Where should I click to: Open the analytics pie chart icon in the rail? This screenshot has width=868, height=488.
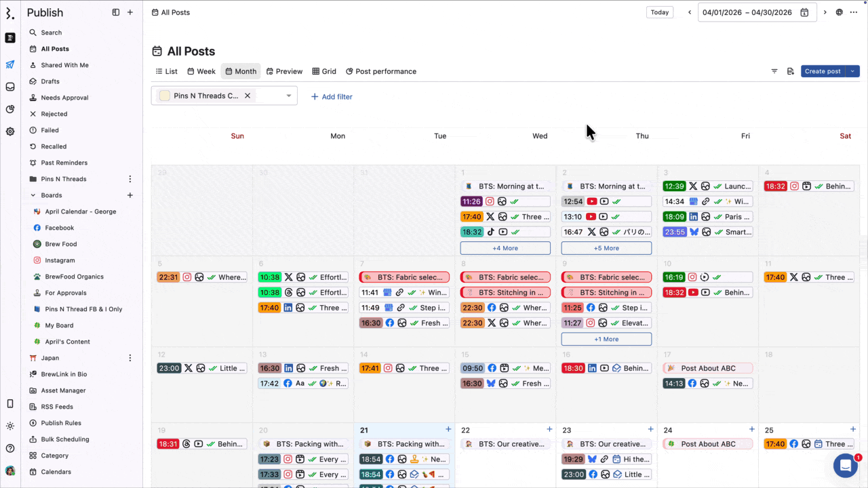[x=9, y=108]
